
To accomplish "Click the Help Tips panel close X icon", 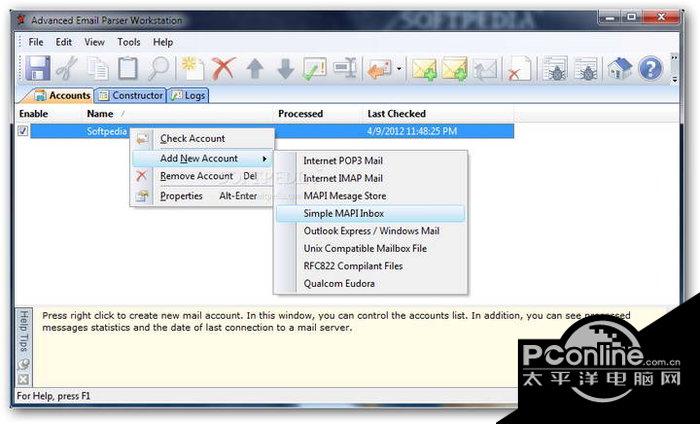I will (x=23, y=380).
